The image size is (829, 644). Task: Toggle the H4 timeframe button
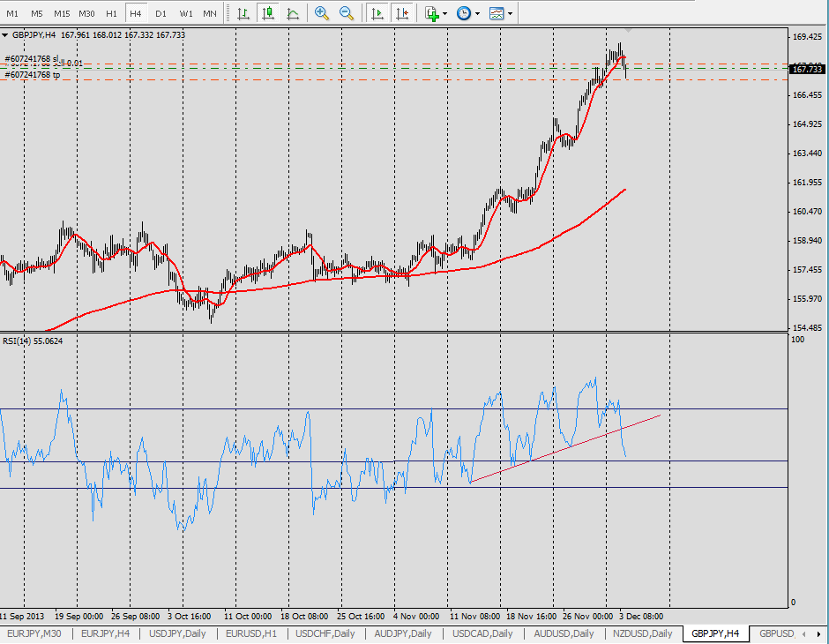tap(136, 14)
